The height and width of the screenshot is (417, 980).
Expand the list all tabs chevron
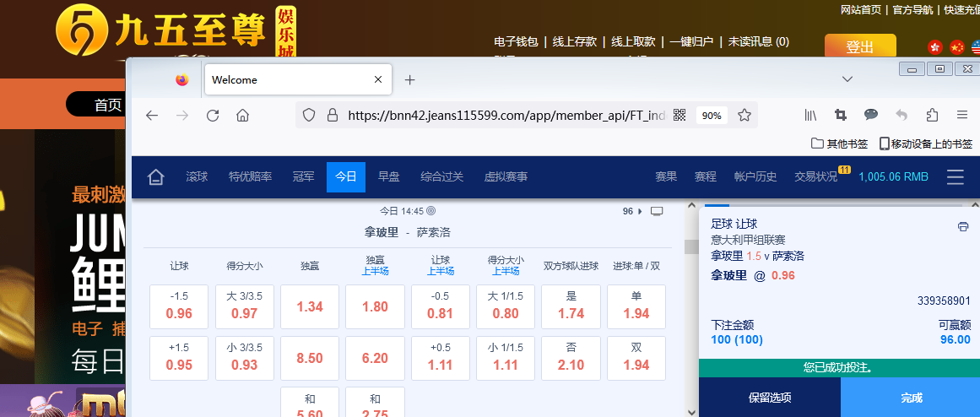[x=847, y=79]
